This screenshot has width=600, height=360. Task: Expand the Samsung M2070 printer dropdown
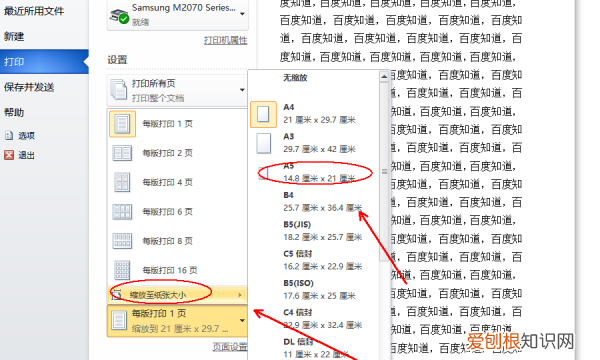(x=242, y=14)
